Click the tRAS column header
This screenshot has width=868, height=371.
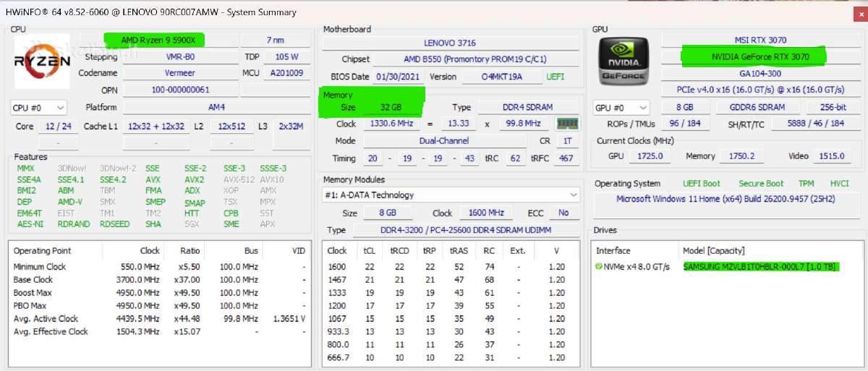click(459, 250)
